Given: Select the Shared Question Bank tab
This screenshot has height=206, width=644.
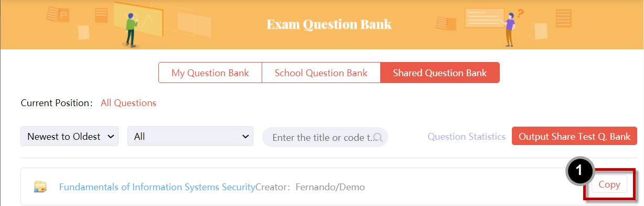Looking at the screenshot, I should (x=440, y=73).
